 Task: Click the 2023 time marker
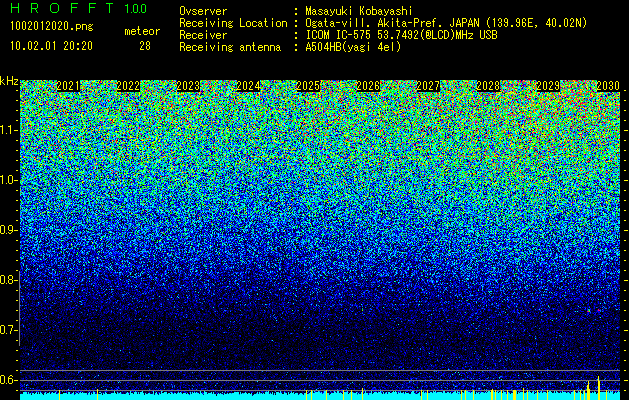[188, 86]
